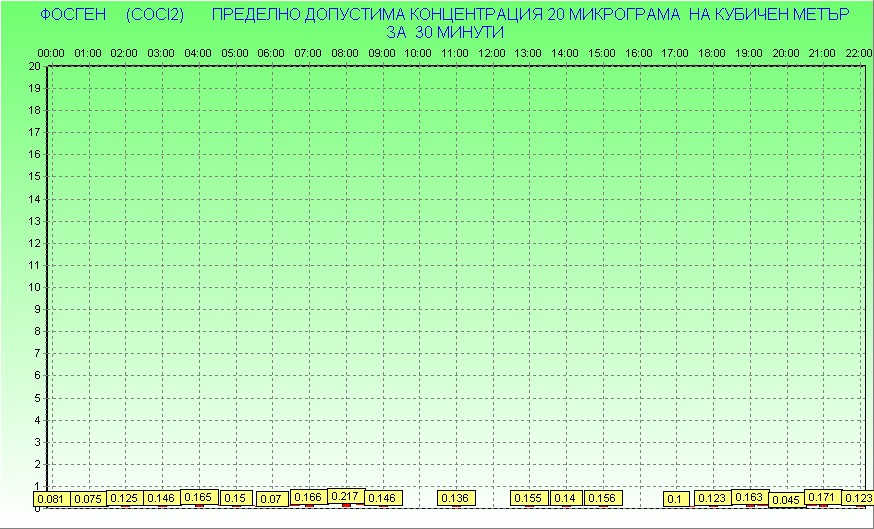Click the 0.125 value label
Viewport: 874px width, 529px height.
(x=125, y=498)
